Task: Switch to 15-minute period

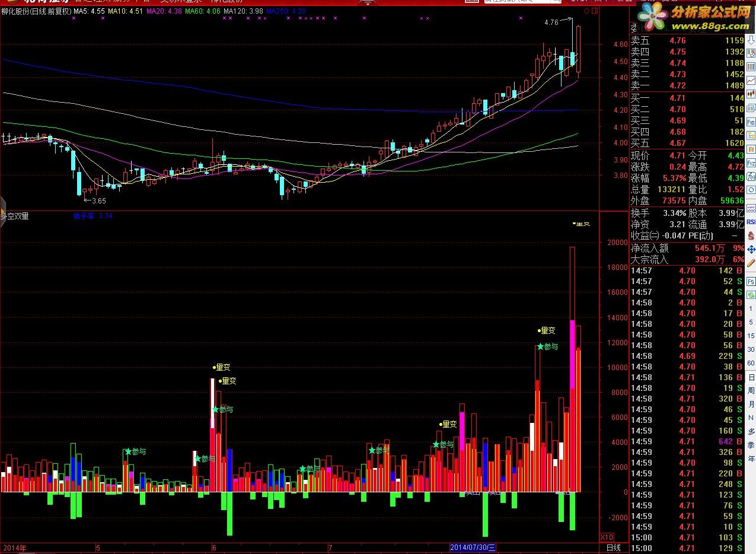Action: click(x=751, y=336)
